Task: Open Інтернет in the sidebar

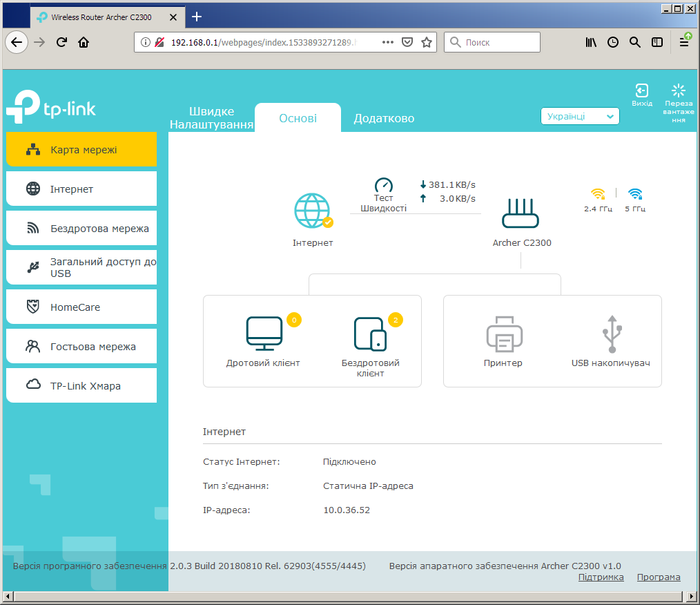Action: pyautogui.click(x=81, y=189)
